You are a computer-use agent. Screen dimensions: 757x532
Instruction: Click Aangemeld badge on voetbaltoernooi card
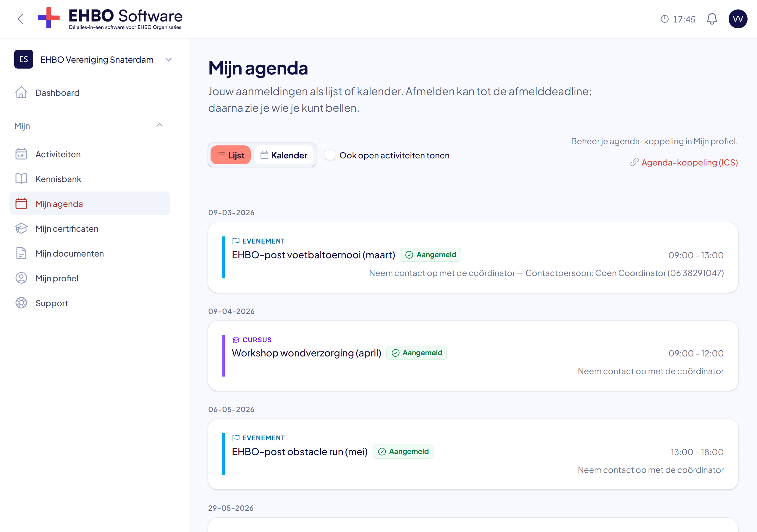click(431, 255)
